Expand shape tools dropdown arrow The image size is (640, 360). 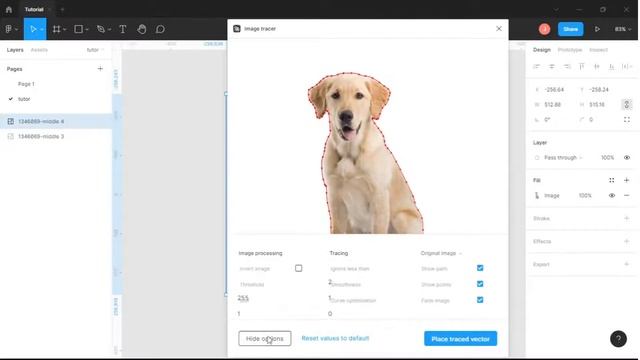(x=87, y=29)
